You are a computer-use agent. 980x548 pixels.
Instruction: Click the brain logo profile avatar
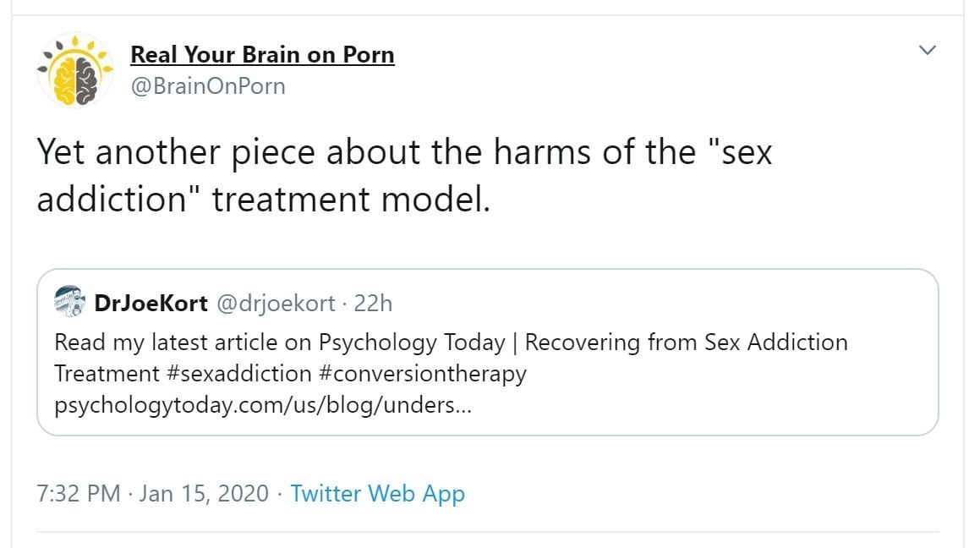point(75,70)
